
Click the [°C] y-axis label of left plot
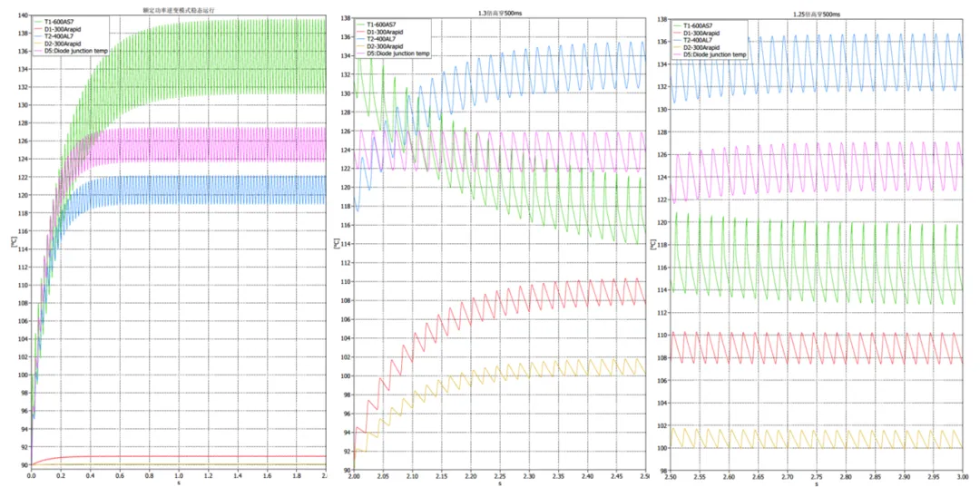[x=15, y=243]
